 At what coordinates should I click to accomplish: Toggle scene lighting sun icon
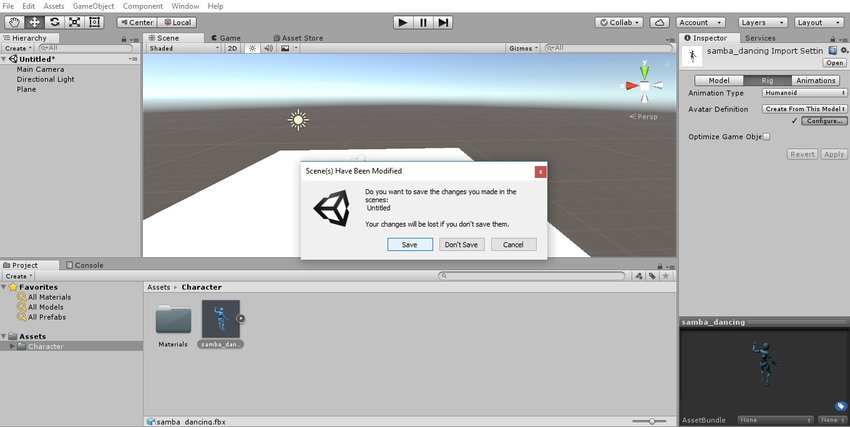point(252,48)
